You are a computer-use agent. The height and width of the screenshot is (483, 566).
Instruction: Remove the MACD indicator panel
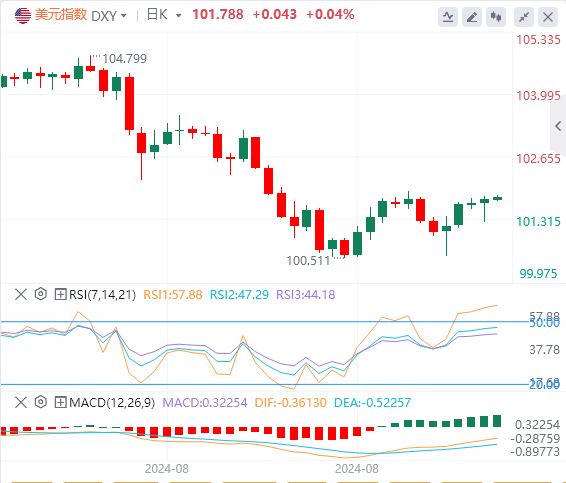click(21, 402)
